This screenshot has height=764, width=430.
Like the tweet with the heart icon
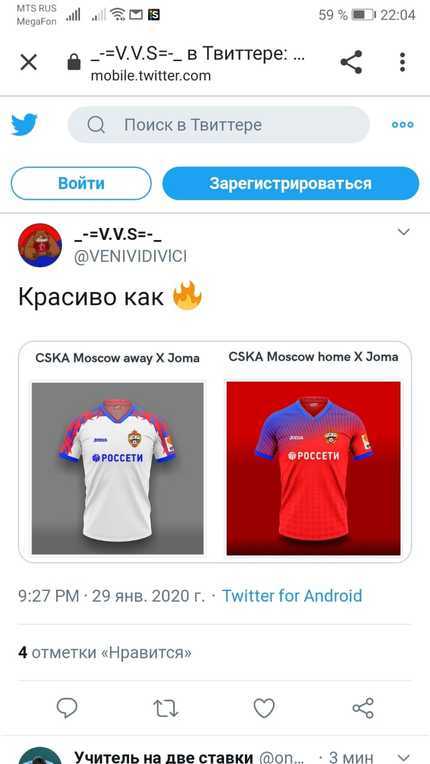(x=264, y=708)
